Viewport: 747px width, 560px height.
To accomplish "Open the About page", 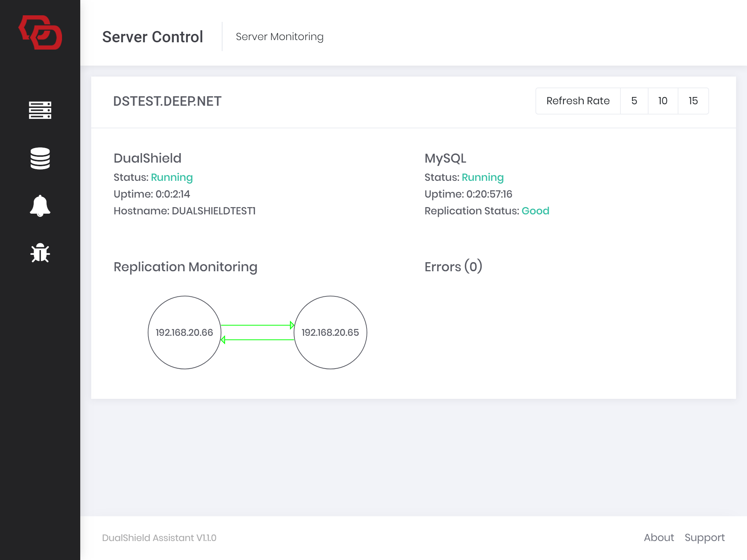I will pyautogui.click(x=659, y=537).
